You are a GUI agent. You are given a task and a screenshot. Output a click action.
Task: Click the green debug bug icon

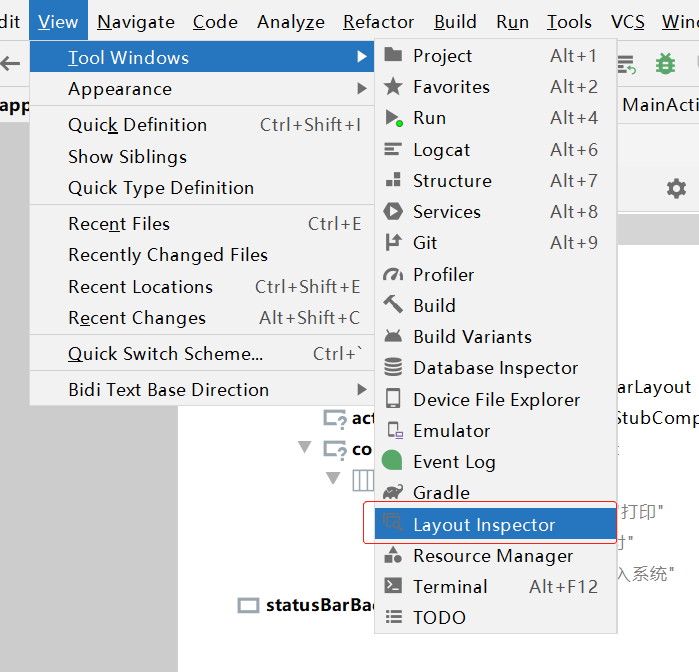(x=665, y=64)
